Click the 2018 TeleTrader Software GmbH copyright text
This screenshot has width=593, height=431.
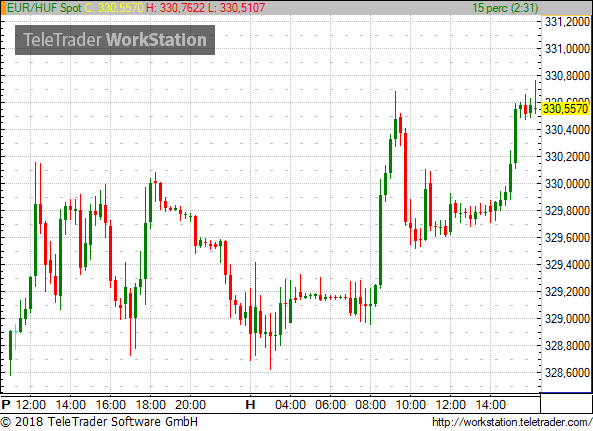click(99, 422)
